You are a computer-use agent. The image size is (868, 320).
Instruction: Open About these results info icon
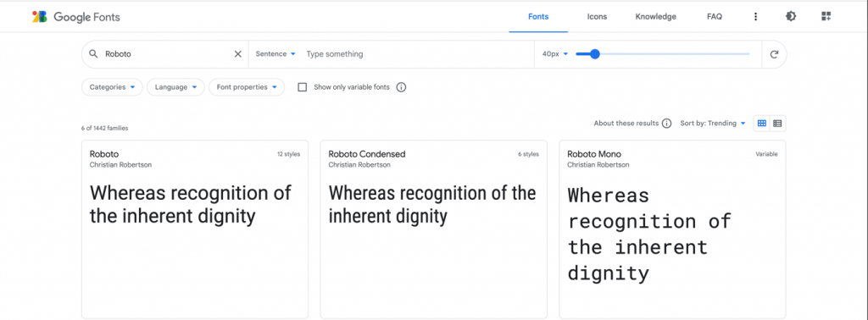(667, 124)
